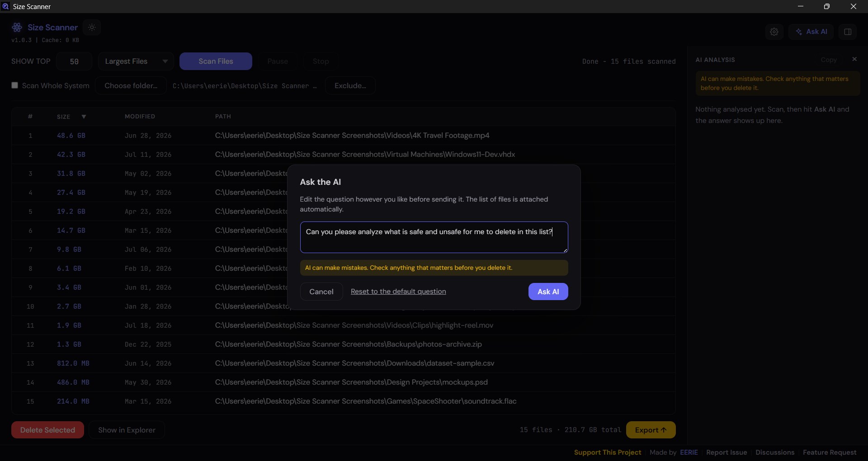This screenshot has height=461, width=868.
Task: Click the 2.7 GB size cell
Action: 69,306
